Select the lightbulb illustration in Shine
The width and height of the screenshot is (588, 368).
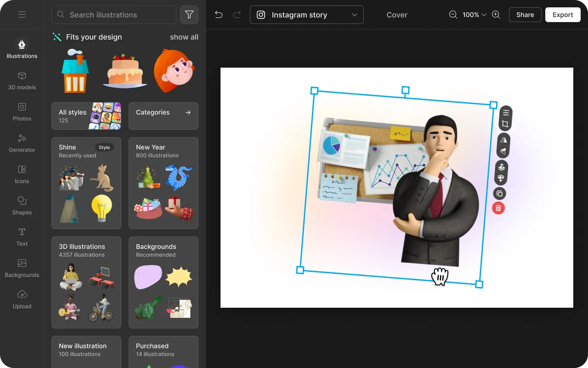coord(102,208)
